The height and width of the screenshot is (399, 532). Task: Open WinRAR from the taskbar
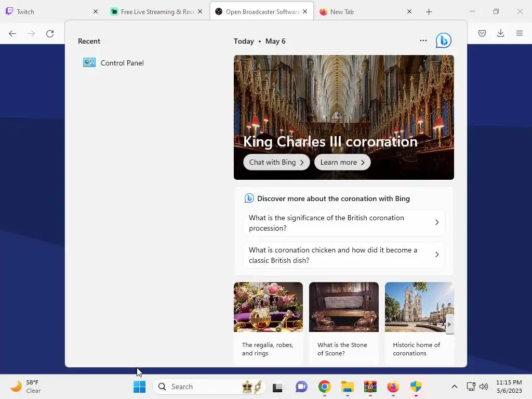point(370,387)
